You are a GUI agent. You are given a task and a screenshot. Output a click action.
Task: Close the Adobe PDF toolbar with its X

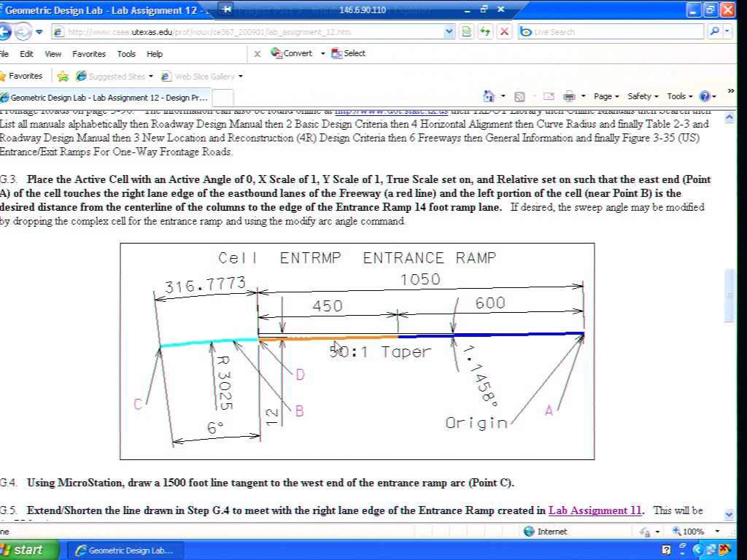click(x=258, y=54)
